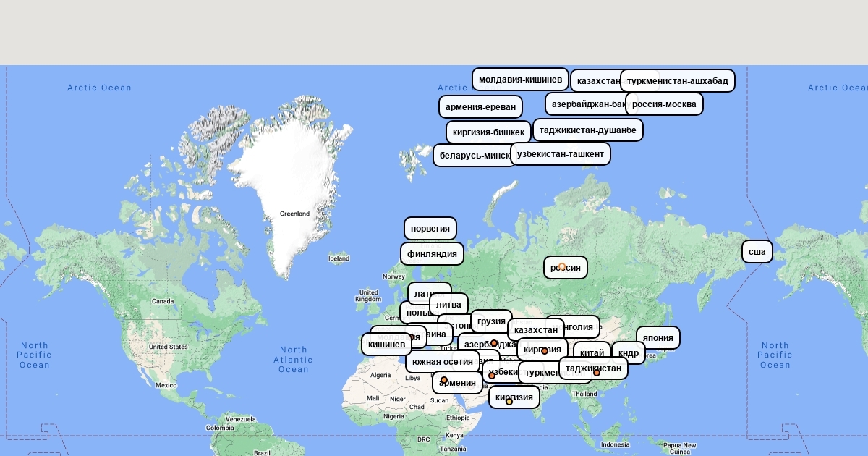Screen dimensions: 868x456
Task: Click the yellow marker on the киргизия label
Action: tap(509, 402)
